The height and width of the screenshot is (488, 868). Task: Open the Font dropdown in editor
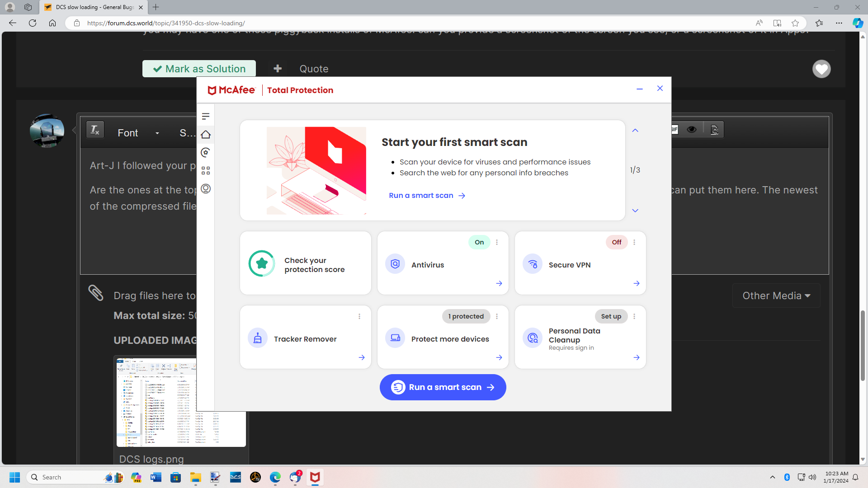pyautogui.click(x=138, y=133)
